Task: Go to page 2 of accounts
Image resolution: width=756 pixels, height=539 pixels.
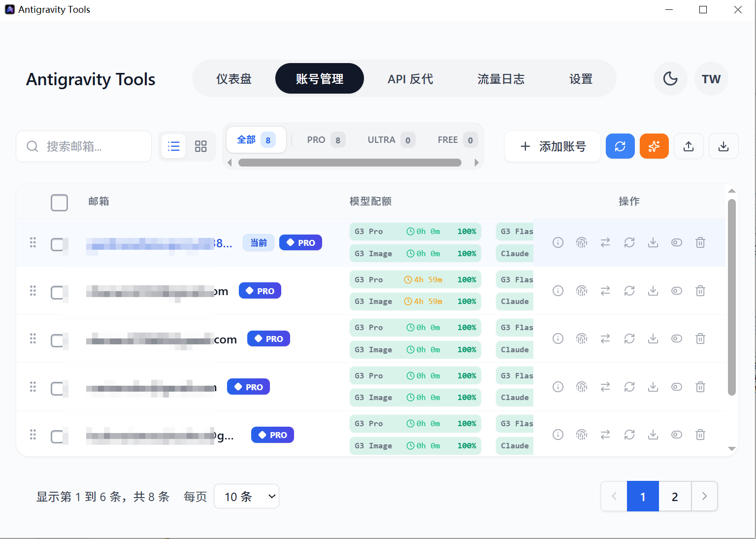Action: click(675, 496)
